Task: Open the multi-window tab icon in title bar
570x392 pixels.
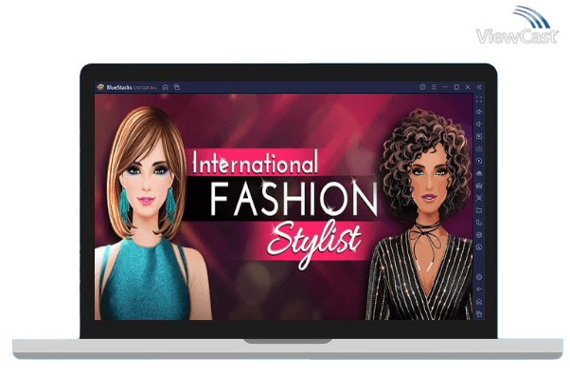Action: click(x=177, y=87)
